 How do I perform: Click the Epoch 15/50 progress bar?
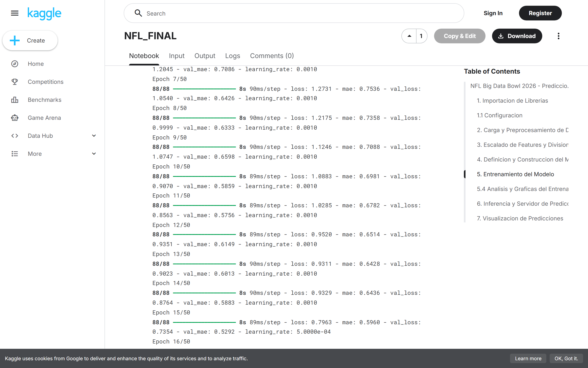[x=204, y=322]
